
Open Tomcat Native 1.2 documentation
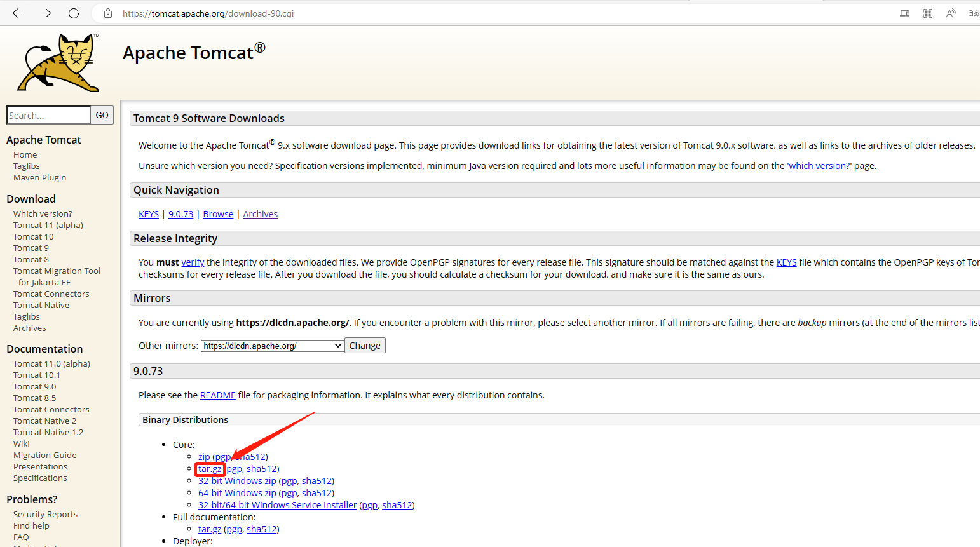[48, 432]
